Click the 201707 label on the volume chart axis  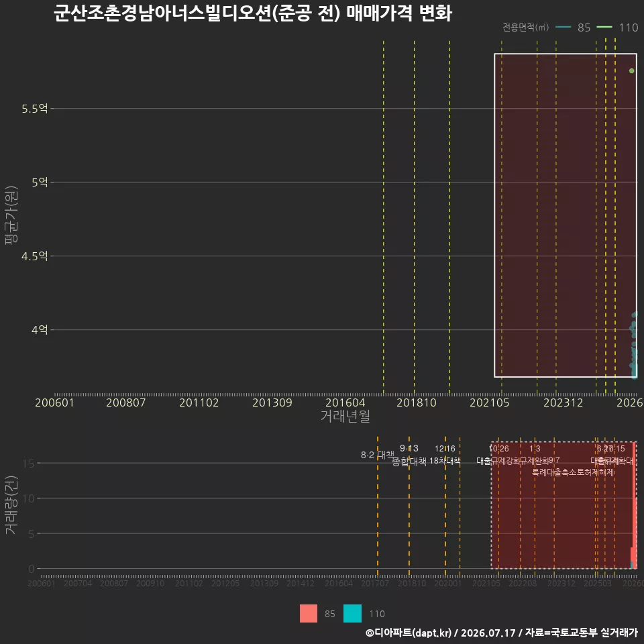(x=374, y=583)
